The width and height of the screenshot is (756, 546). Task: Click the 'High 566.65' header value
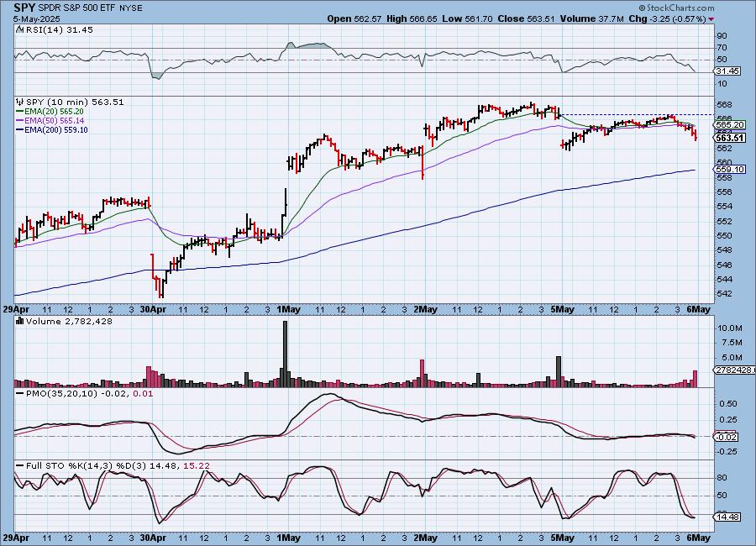click(x=412, y=18)
